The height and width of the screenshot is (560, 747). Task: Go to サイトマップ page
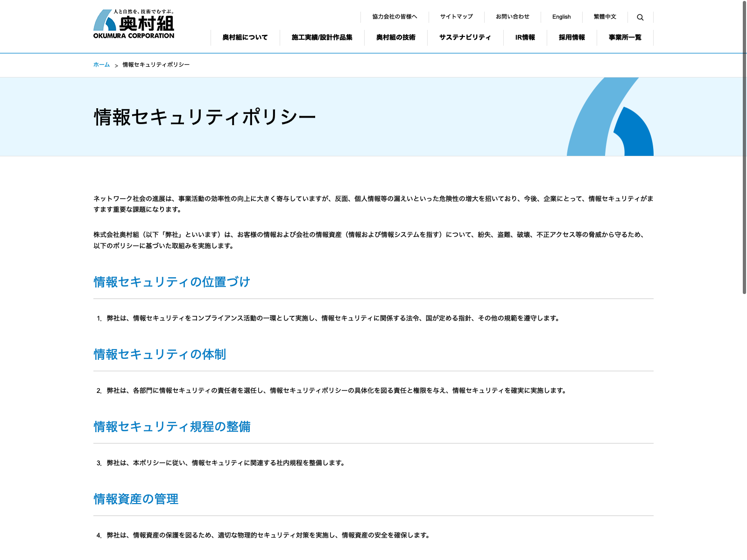click(456, 17)
